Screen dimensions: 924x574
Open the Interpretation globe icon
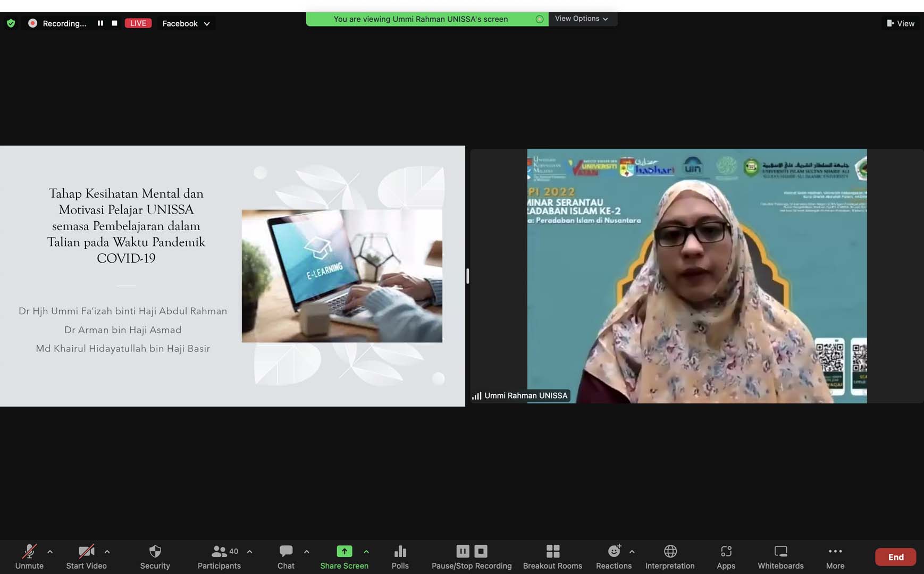pyautogui.click(x=670, y=551)
